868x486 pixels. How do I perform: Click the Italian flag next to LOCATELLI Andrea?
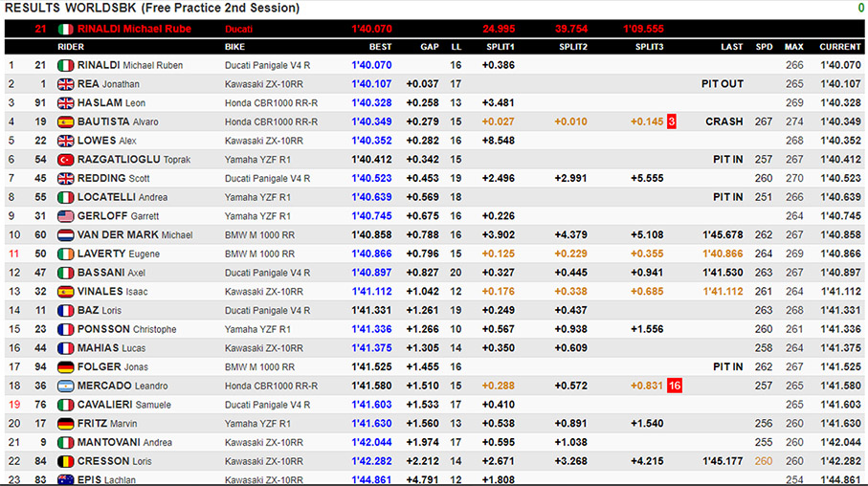[x=65, y=197]
